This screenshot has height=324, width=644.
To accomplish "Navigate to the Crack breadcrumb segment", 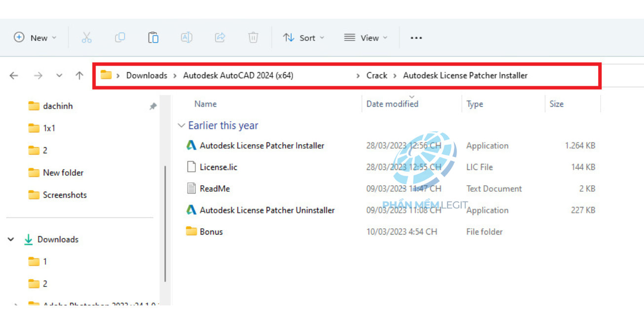I will (377, 76).
